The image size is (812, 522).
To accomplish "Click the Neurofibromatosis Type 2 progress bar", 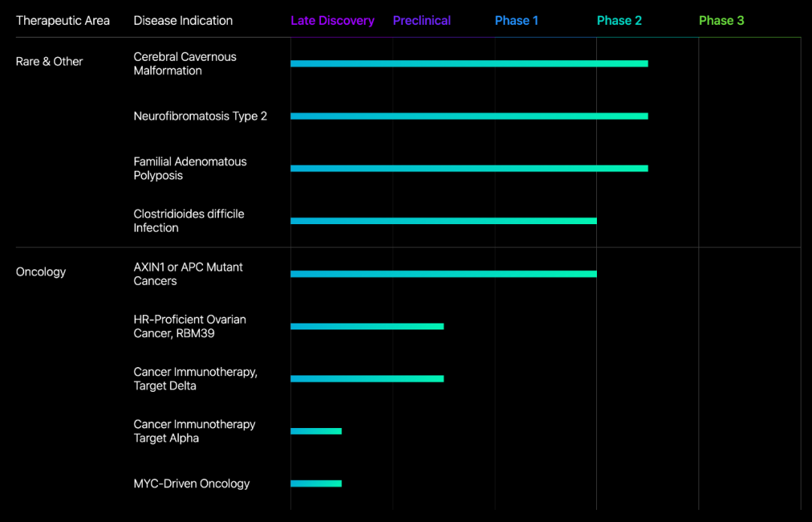I will (x=468, y=116).
